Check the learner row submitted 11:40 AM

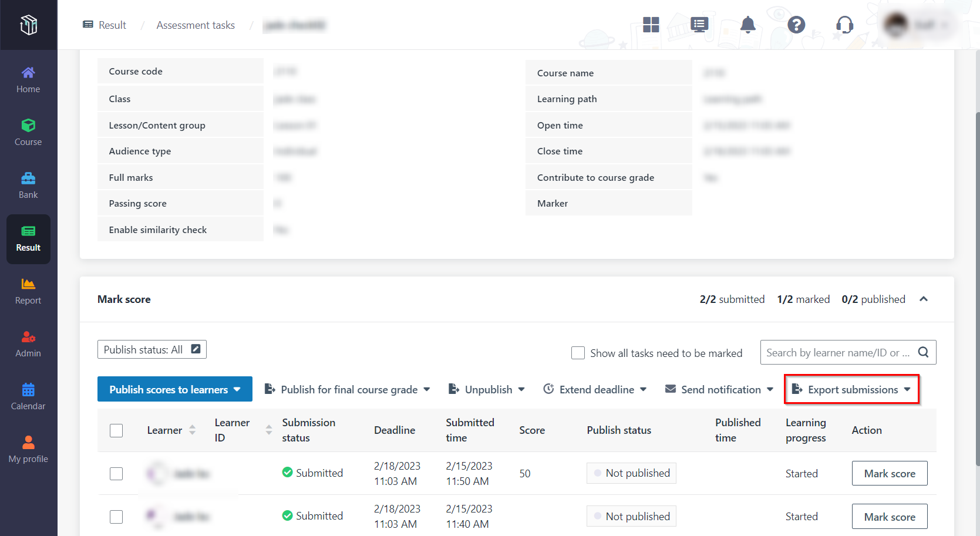click(116, 517)
